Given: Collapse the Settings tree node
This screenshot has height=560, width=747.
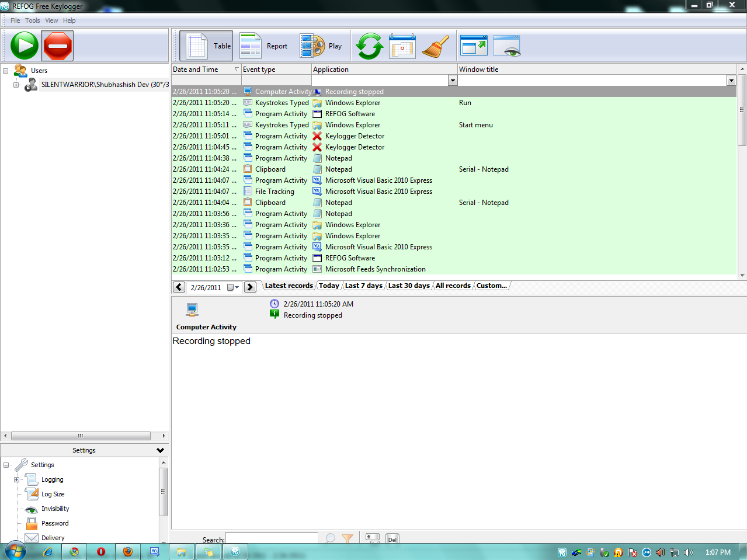Looking at the screenshot, I should tap(6, 465).
